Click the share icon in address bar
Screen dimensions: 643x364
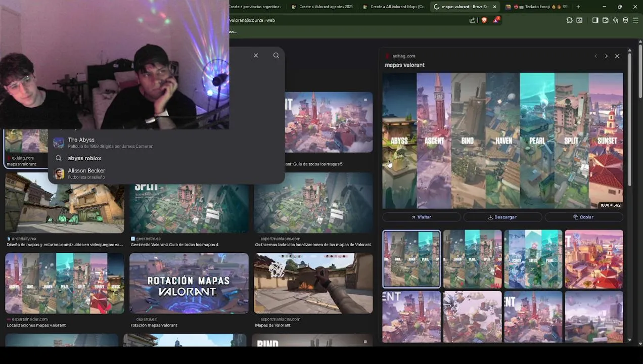[x=472, y=20]
